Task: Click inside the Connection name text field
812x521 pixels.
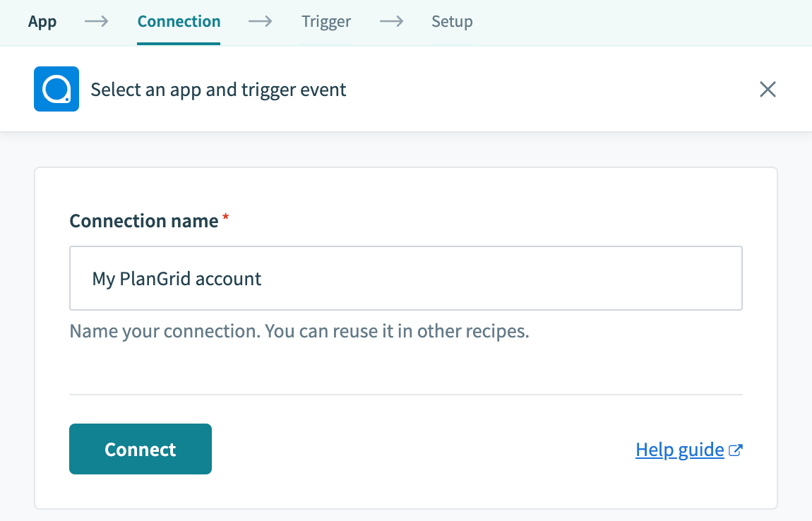Action: pos(406,277)
